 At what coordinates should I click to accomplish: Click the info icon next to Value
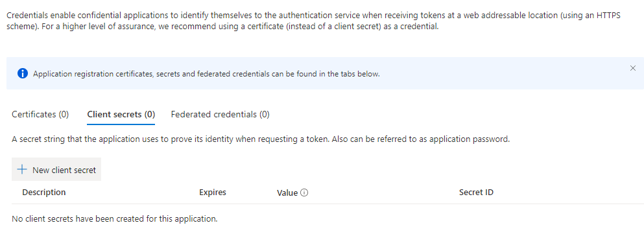tap(304, 193)
